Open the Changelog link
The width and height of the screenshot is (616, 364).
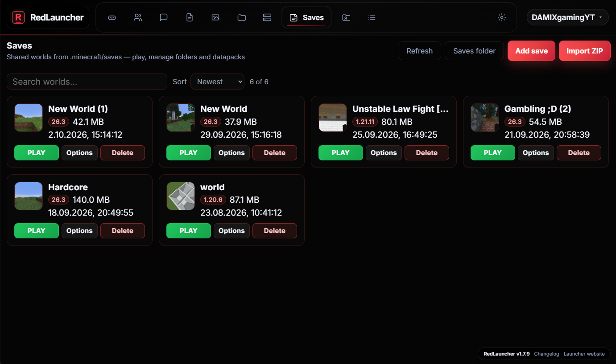coord(546,354)
